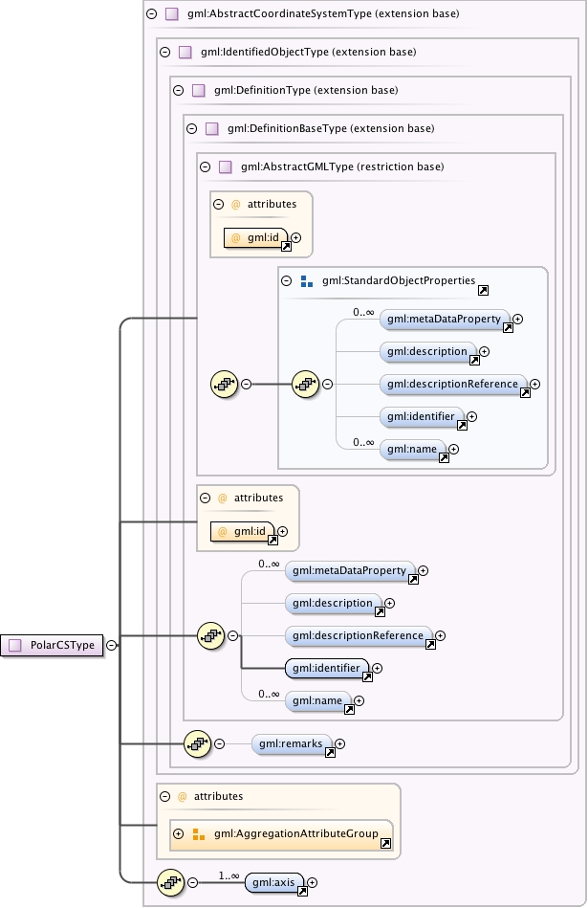Collapse gml:StandardObjectProperties group
This screenshot has height=908, width=588.
coord(286,281)
